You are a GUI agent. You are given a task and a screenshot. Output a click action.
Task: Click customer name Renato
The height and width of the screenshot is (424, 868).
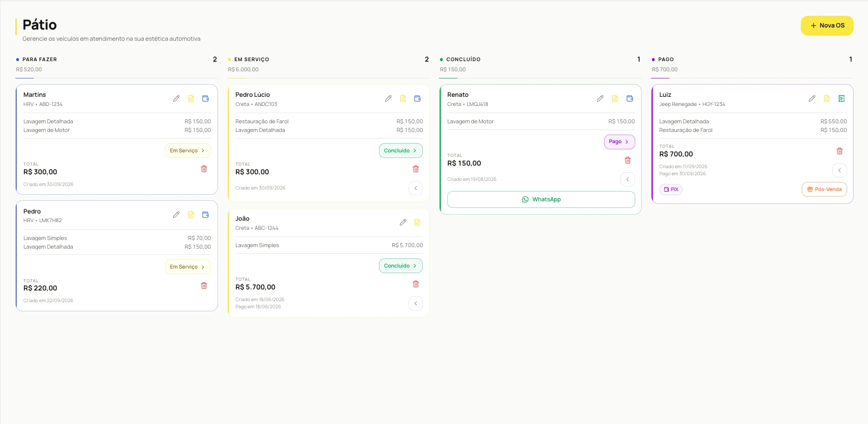pos(458,95)
